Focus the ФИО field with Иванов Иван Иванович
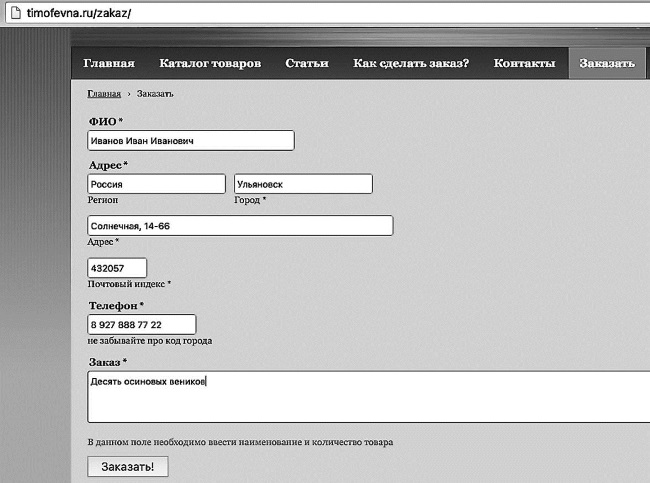Image resolution: width=650 pixels, height=483 pixels. click(x=191, y=141)
